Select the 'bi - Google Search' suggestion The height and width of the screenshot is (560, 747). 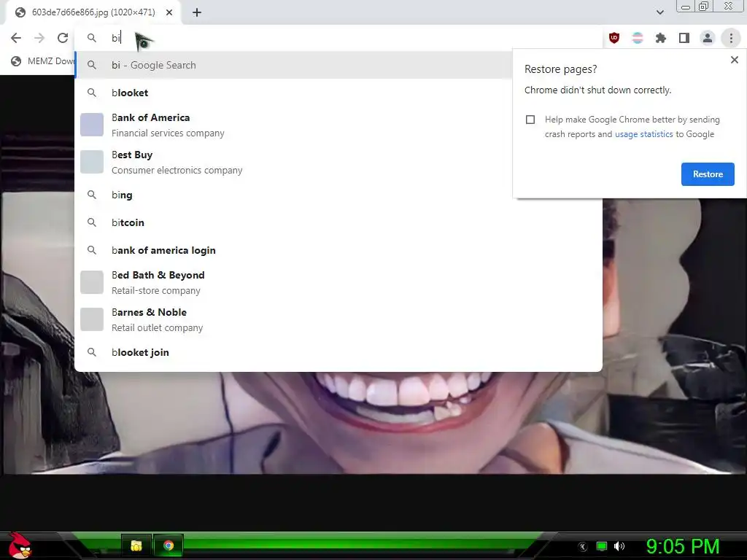coord(293,65)
